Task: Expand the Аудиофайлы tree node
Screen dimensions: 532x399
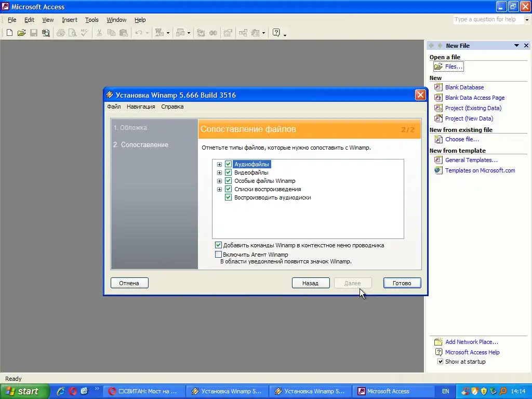Action: (x=220, y=164)
